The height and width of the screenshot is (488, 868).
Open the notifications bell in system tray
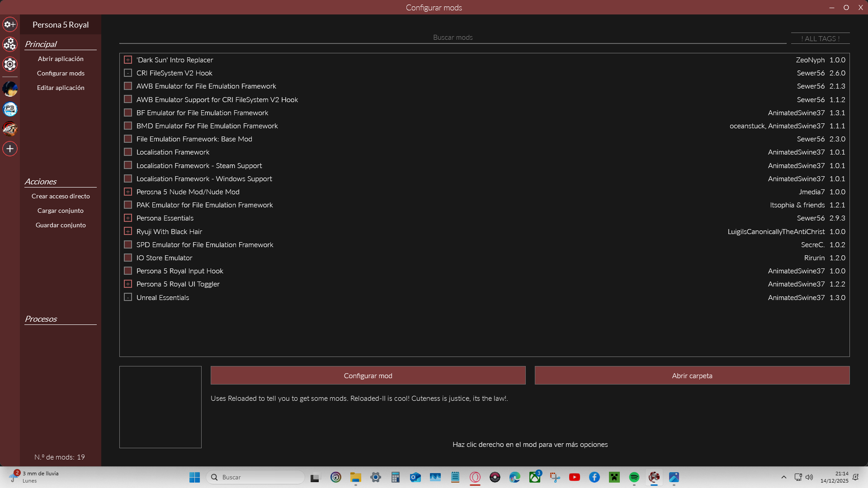coord(855,477)
